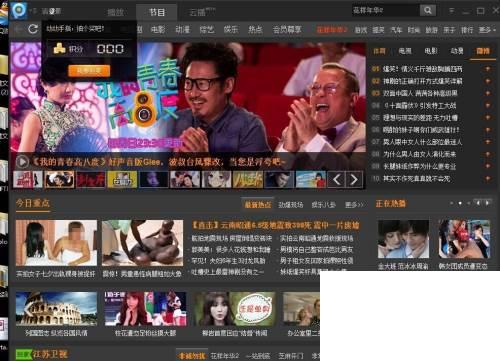Click the orange icon beside ranking item 01
This screenshot has height=361, width=500.
pyautogui.click(x=488, y=69)
